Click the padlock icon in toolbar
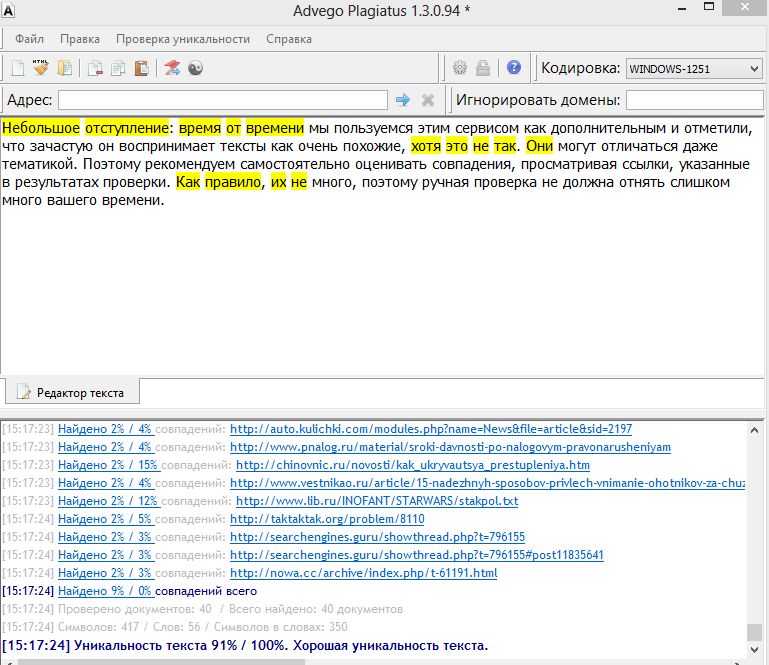Image resolution: width=769 pixels, height=665 pixels. [483, 69]
